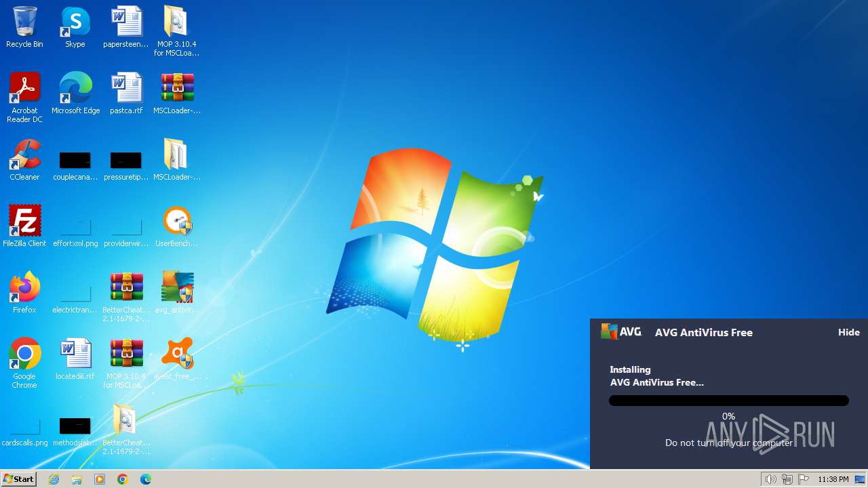Open Chrome from the taskbar
Viewport: 868px width, 488px height.
pyautogui.click(x=123, y=479)
